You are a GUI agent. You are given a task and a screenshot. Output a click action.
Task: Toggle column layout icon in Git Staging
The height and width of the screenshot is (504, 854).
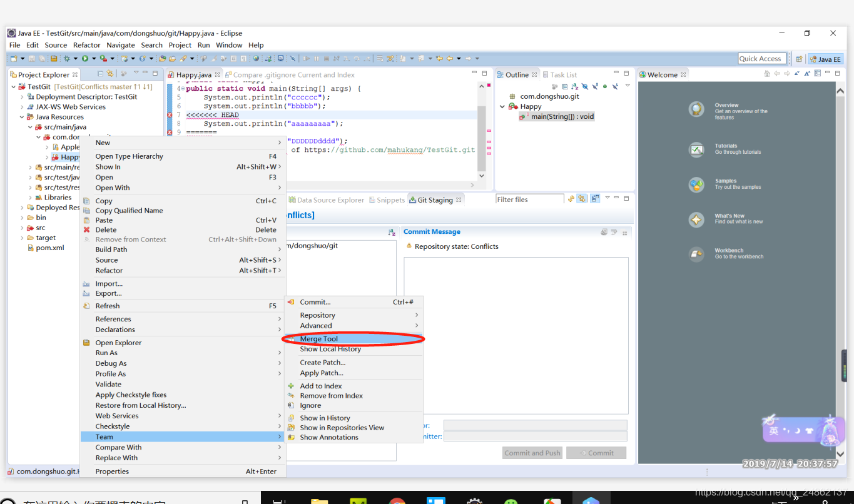click(595, 199)
